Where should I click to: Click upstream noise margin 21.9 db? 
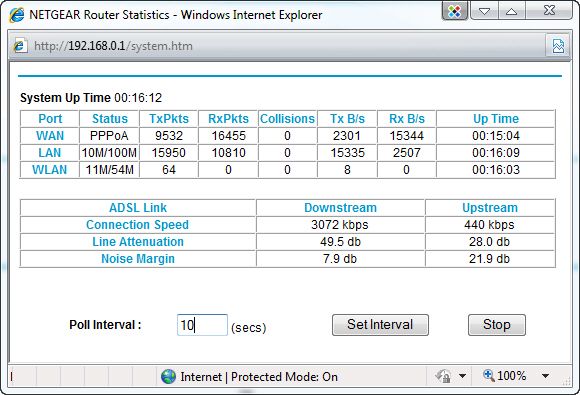(x=489, y=259)
